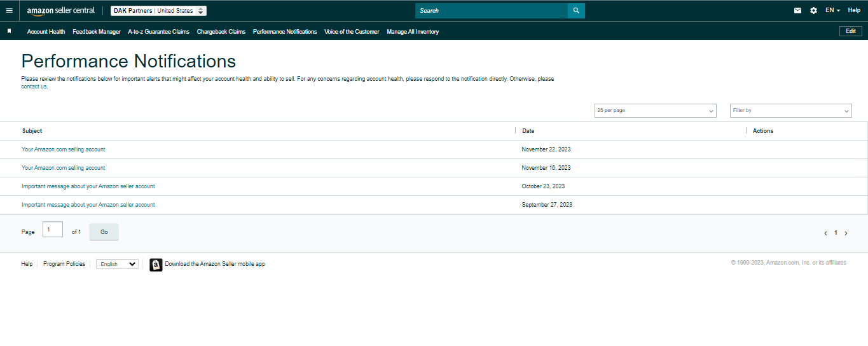Image resolution: width=868 pixels, height=346 pixels.
Task: Open Voice of the Customer
Action: point(352,32)
